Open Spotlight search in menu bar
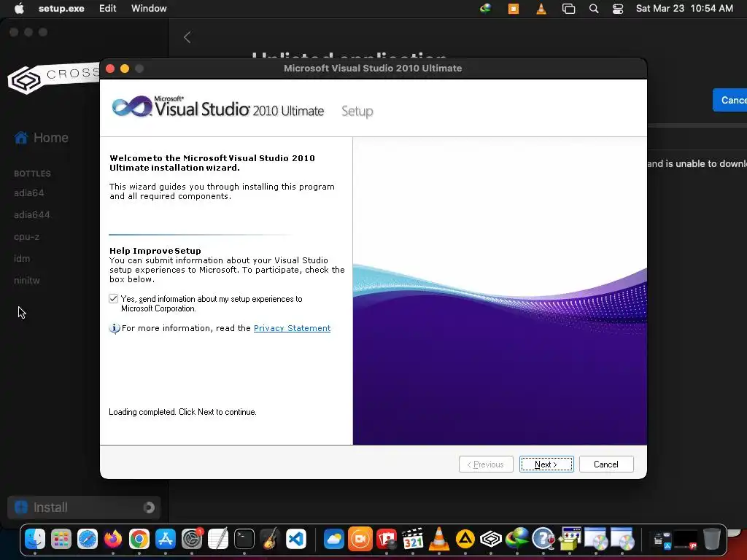The width and height of the screenshot is (747, 560). point(594,8)
